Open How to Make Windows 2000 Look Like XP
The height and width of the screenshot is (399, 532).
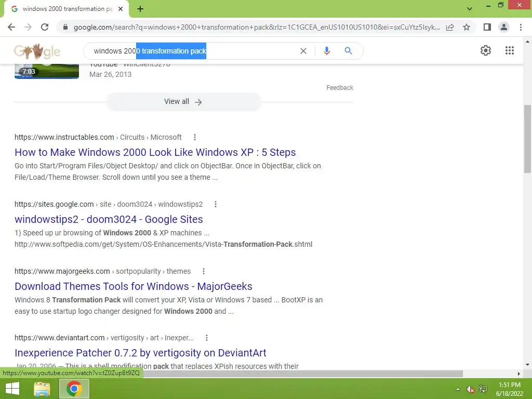[x=155, y=152]
